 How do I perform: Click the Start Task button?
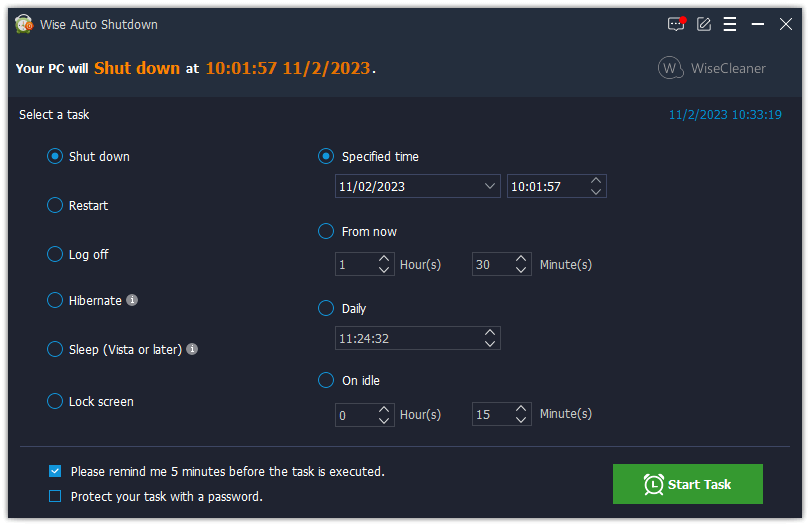(687, 484)
